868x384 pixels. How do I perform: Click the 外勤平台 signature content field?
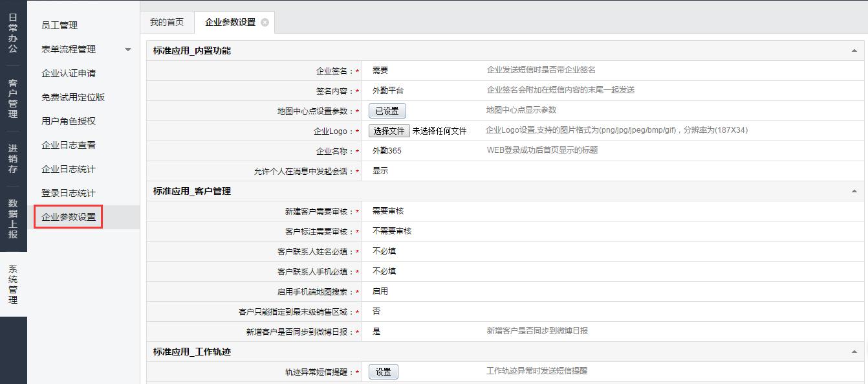click(388, 91)
